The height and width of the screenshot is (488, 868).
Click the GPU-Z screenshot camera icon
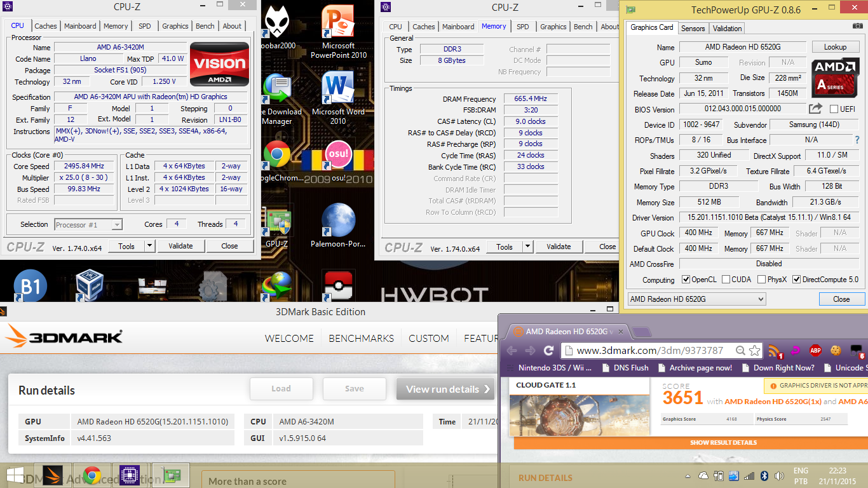click(858, 27)
